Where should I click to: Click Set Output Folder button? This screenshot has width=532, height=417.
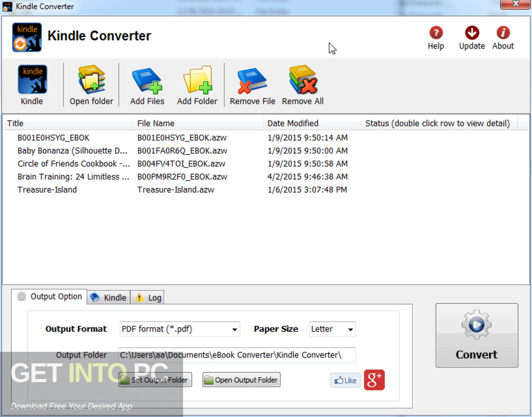coord(155,379)
